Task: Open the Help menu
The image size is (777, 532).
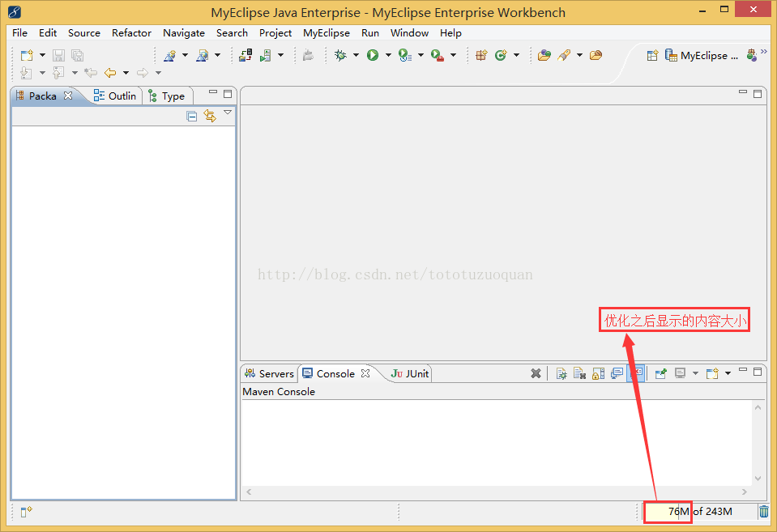Action: click(x=450, y=32)
